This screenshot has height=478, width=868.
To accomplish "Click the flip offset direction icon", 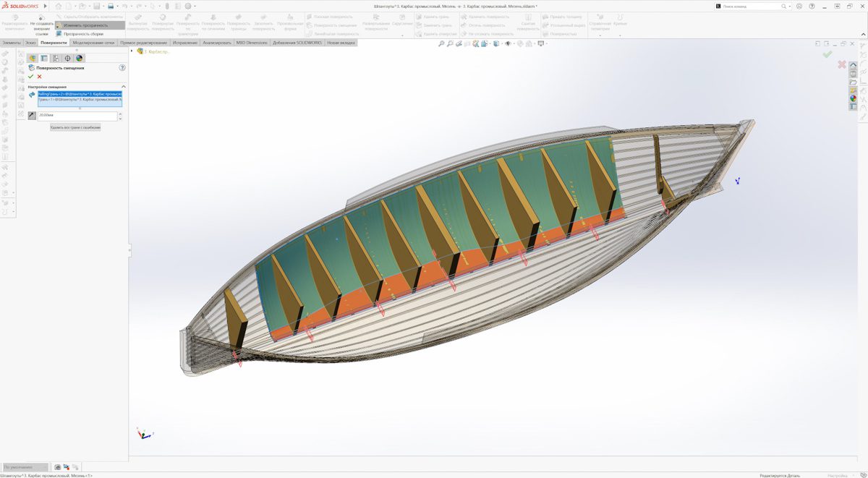I will pyautogui.click(x=32, y=115).
